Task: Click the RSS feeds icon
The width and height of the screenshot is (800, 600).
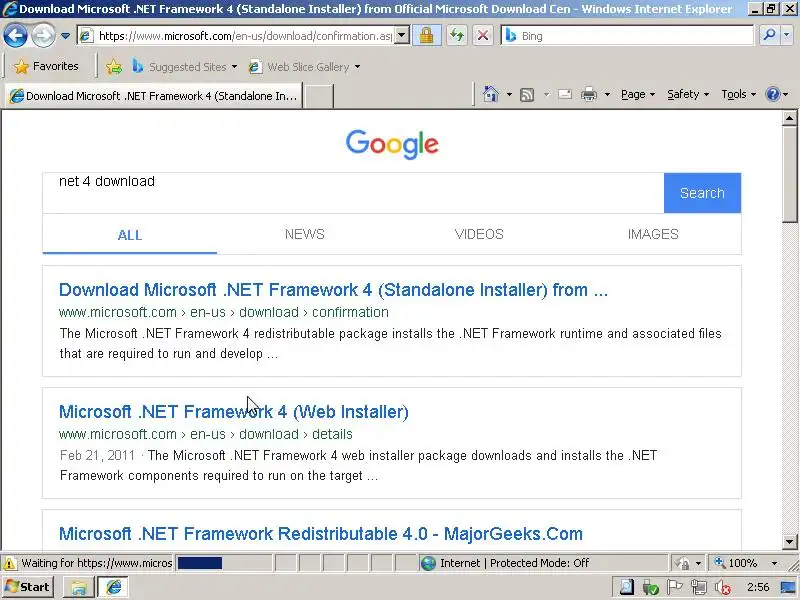Action: 527,94
